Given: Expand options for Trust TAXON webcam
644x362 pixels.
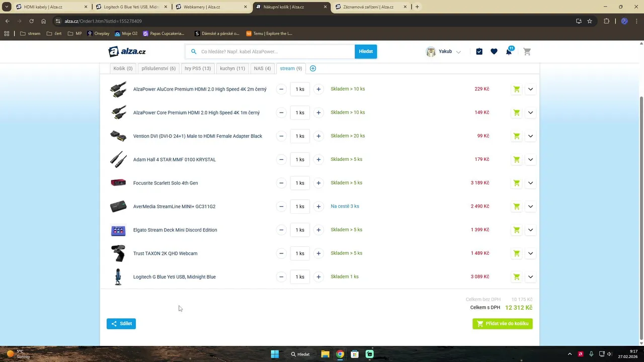Looking at the screenshot, I should tap(530, 253).
